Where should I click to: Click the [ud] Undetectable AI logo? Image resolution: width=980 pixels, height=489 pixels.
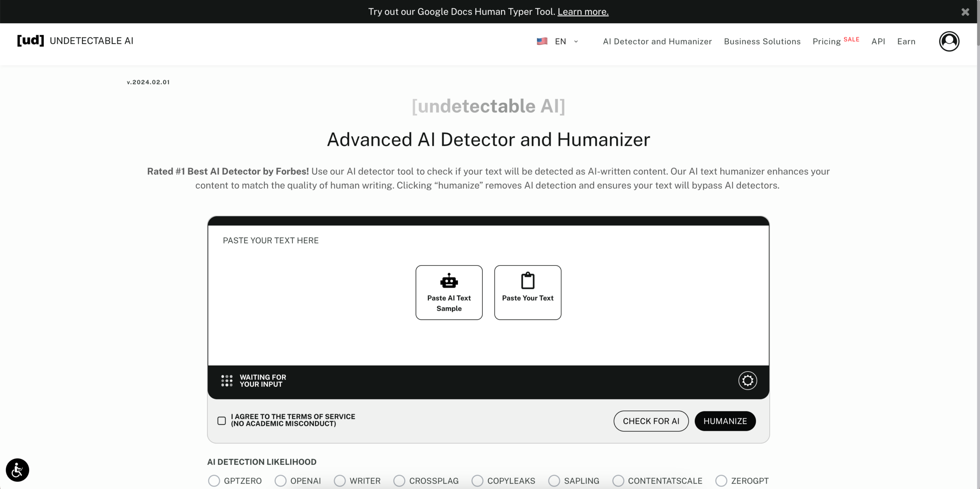(x=75, y=41)
